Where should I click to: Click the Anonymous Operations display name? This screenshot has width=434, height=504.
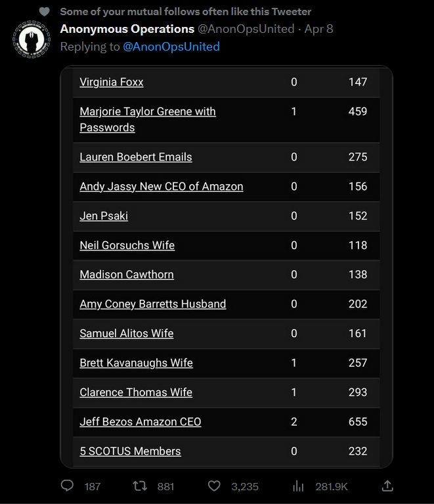(127, 29)
